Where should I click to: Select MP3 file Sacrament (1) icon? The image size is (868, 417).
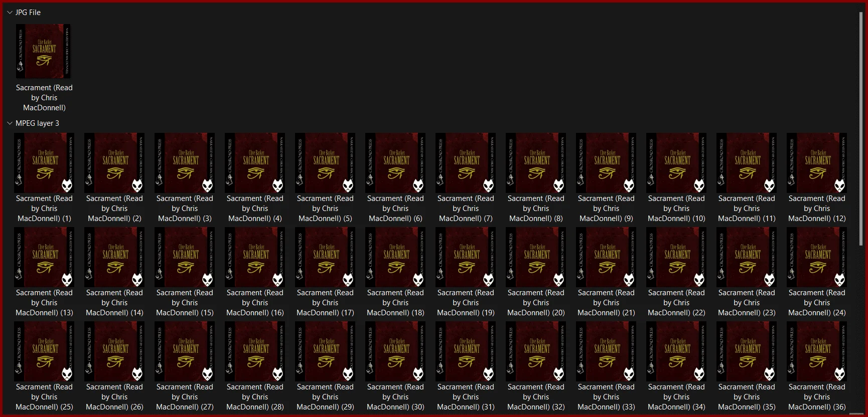(44, 163)
